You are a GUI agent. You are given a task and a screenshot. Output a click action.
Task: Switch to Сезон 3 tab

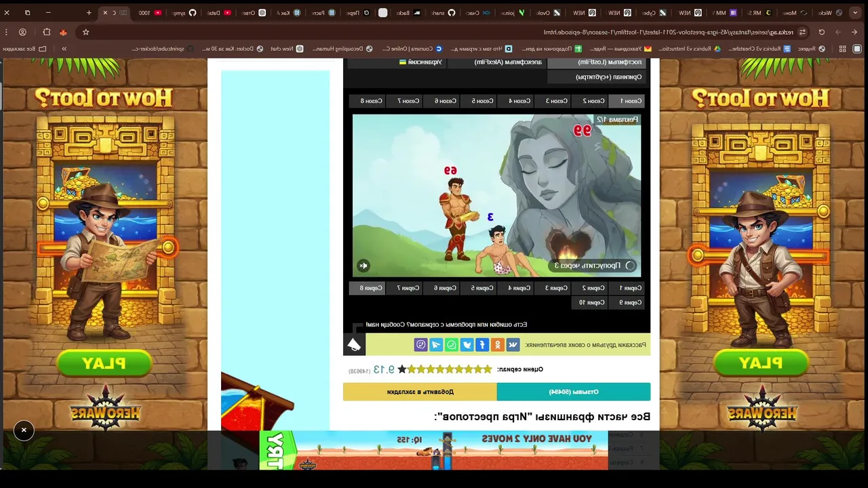coord(553,101)
